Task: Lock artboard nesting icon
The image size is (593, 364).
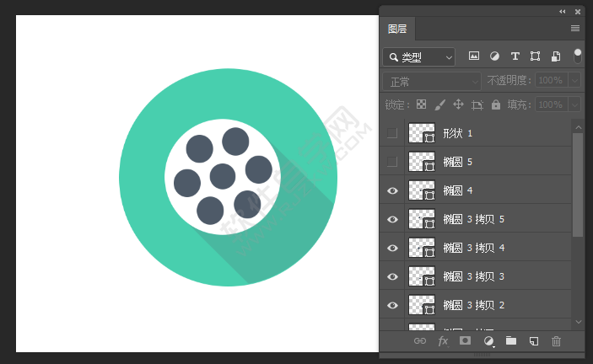Action: pyautogui.click(x=477, y=104)
